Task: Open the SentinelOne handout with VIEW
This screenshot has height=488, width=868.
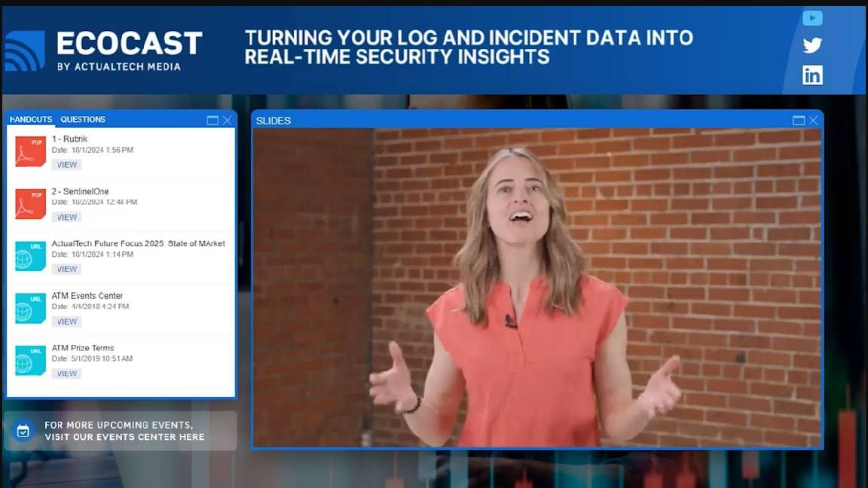Action: 66,216
